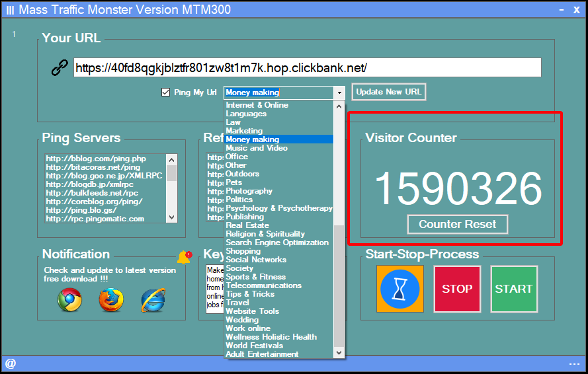Screen dimensions: 588x374
Task: Click Ping Servers list scroll-up arrow
Action: 172,160
